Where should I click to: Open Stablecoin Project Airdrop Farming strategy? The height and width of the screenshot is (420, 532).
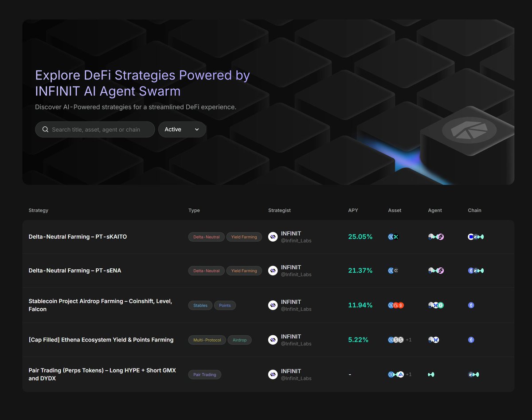101,305
